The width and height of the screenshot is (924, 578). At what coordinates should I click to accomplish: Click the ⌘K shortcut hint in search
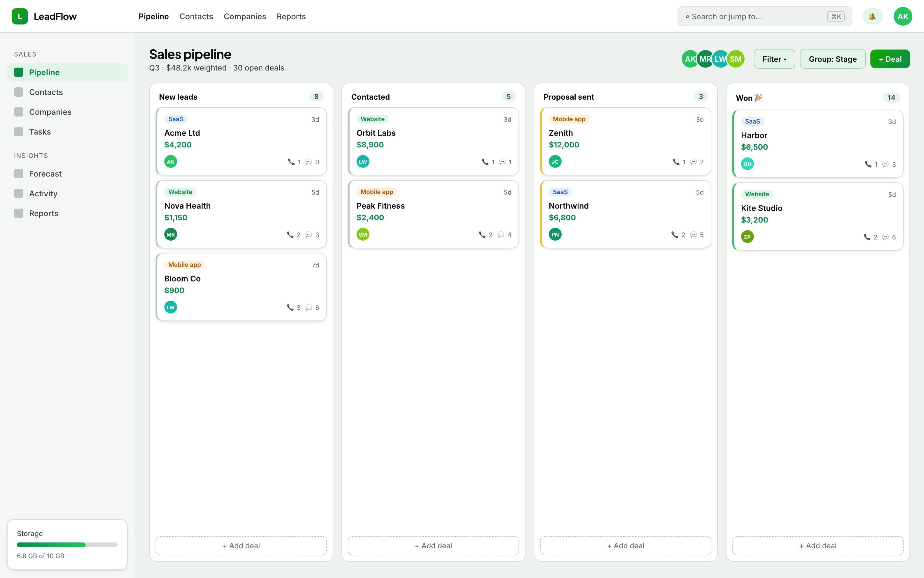pos(836,16)
